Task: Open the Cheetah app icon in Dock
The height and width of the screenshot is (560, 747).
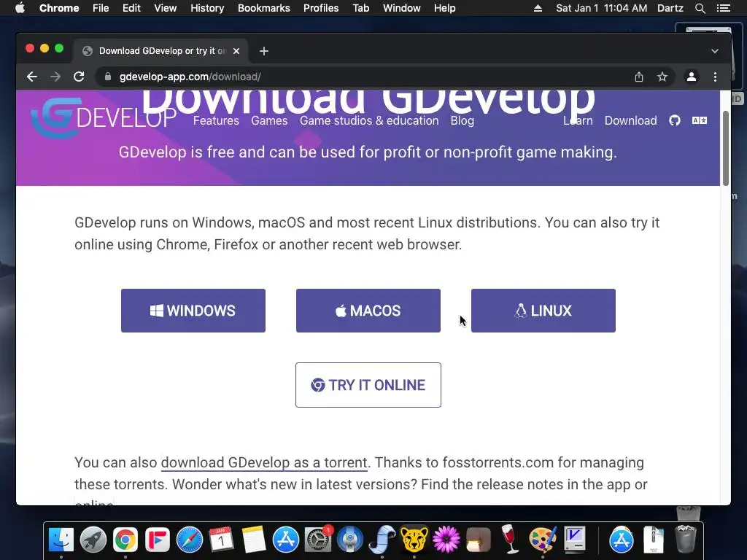Action: (414, 540)
